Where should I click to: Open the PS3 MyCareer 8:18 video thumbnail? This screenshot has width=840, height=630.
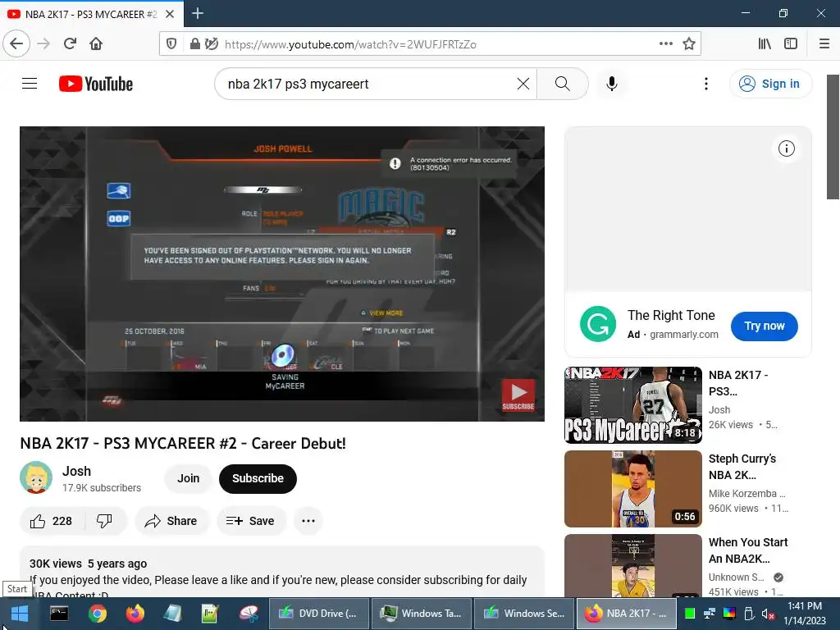(x=633, y=405)
